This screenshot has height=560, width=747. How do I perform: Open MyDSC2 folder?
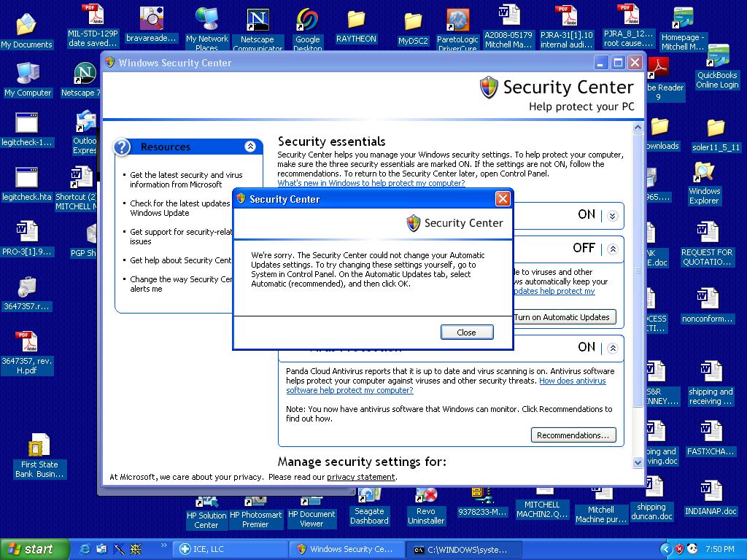pyautogui.click(x=413, y=28)
